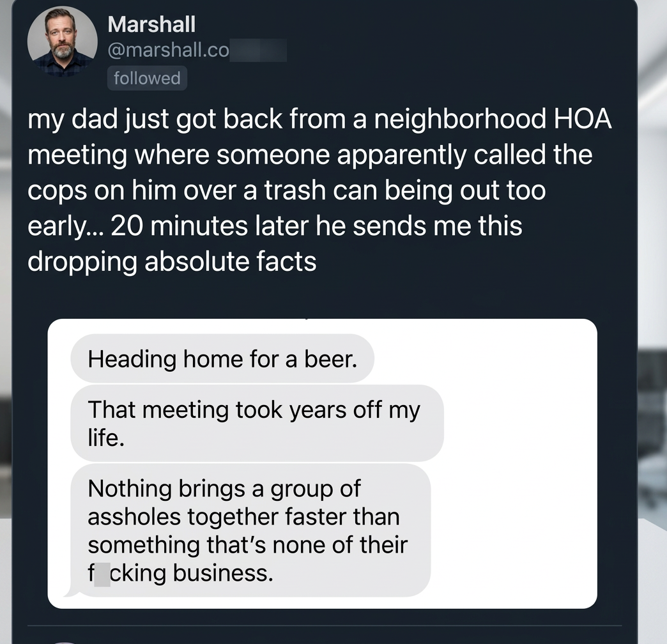Click the word "business." in the last bubble
The width and height of the screenshot is (667, 644).
[224, 573]
